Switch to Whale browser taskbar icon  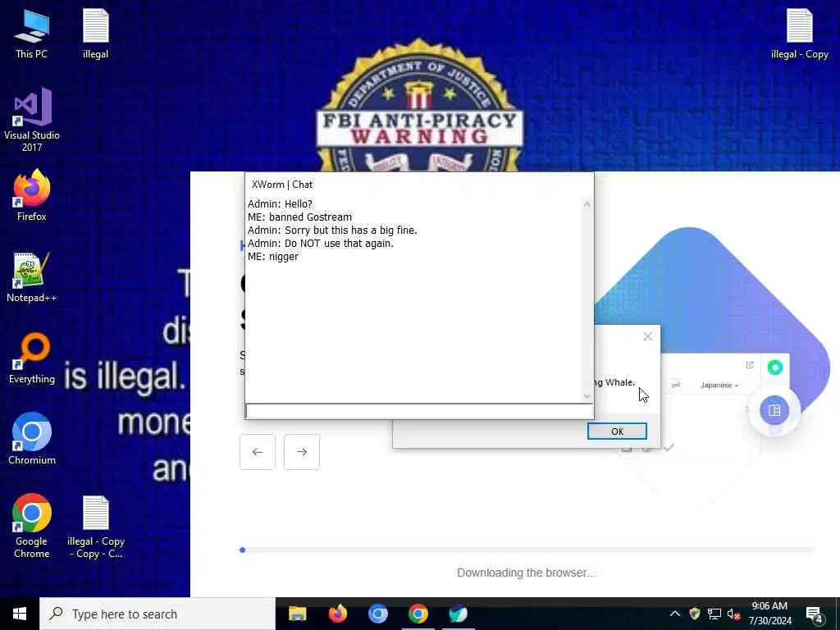pos(458,614)
